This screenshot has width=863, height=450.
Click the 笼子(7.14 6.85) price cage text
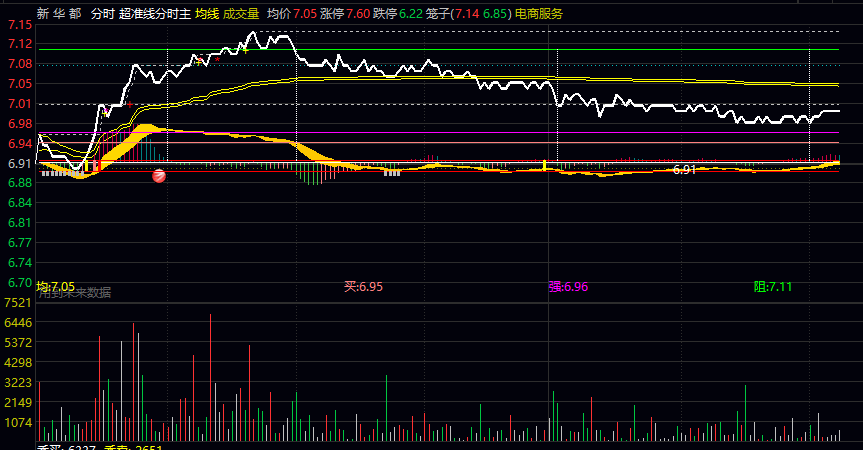(469, 14)
